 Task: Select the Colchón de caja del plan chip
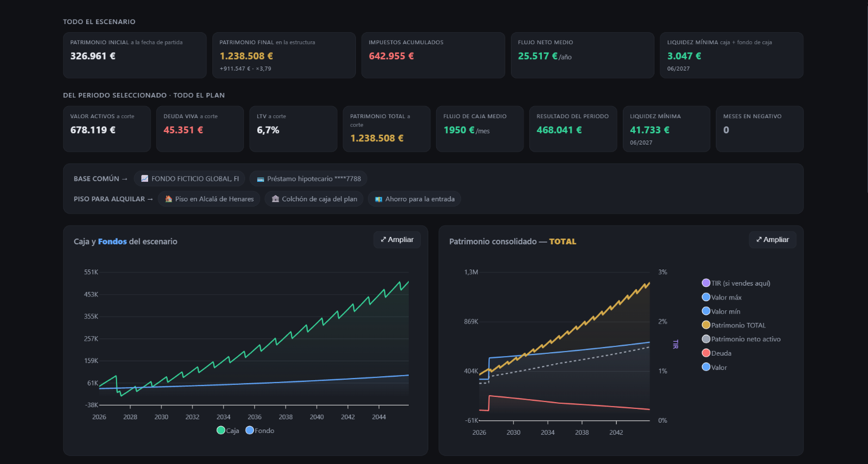(x=314, y=199)
